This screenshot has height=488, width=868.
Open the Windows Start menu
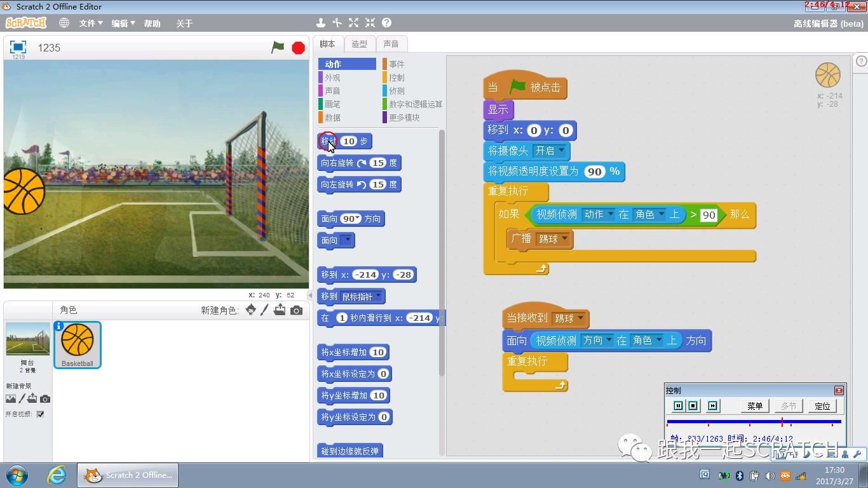click(17, 475)
